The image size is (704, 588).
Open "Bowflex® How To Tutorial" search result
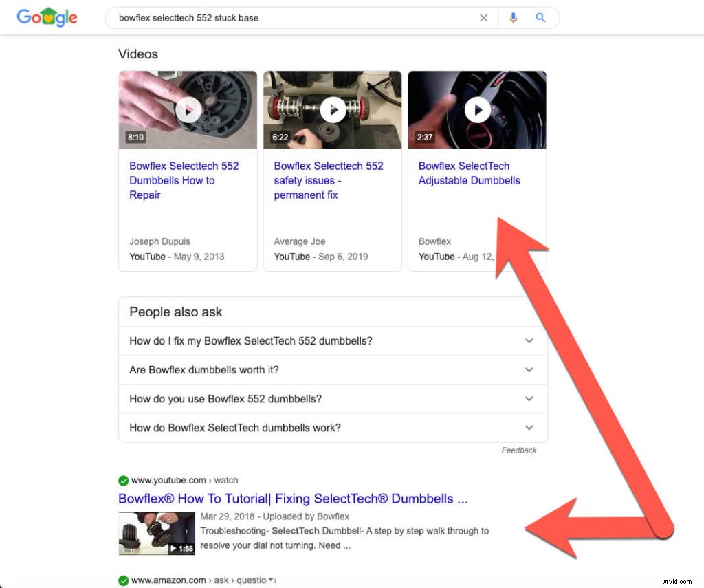(x=293, y=499)
